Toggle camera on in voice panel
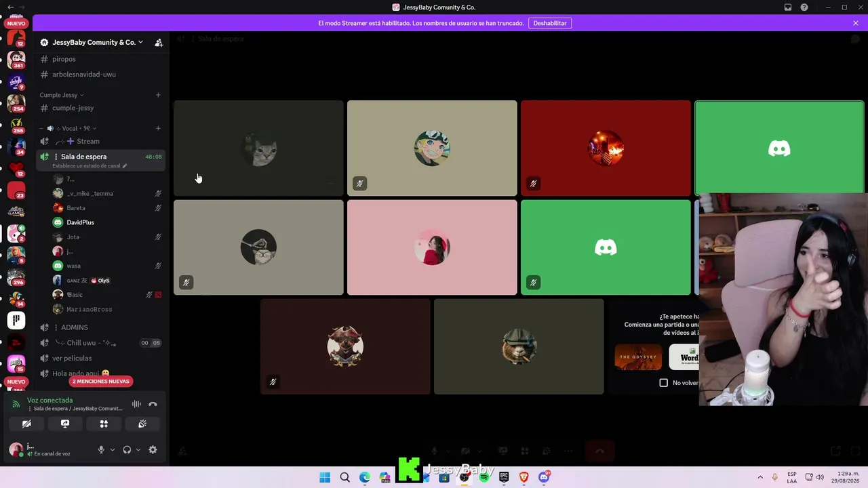 tap(26, 424)
